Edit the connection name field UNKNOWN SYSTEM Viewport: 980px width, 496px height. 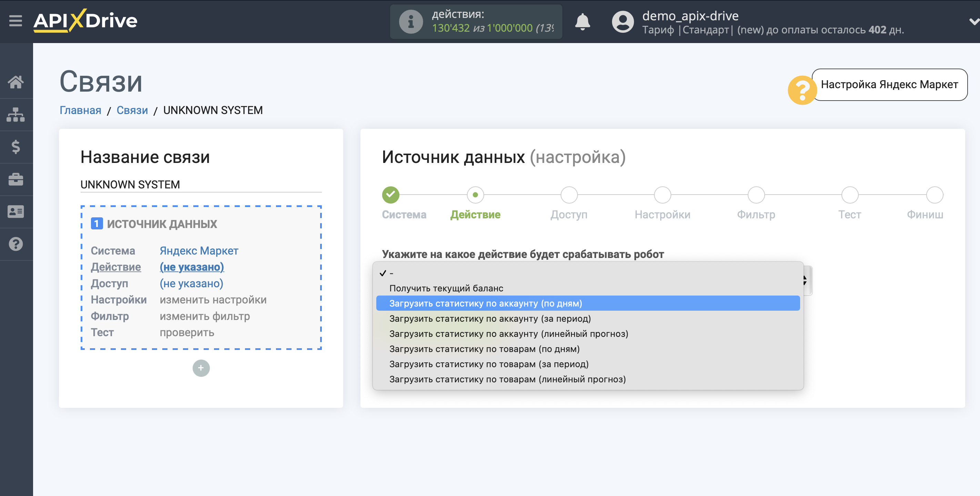[x=201, y=185]
